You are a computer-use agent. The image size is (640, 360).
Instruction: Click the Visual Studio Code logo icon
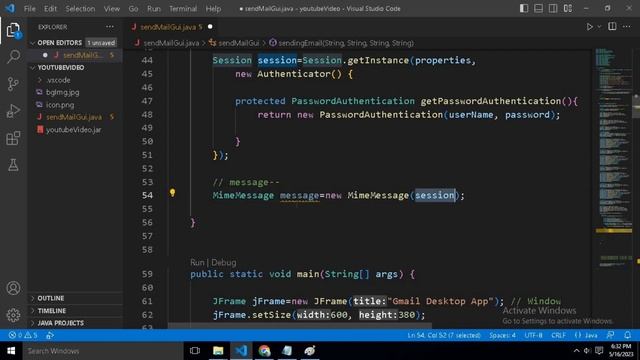(x=10, y=8)
